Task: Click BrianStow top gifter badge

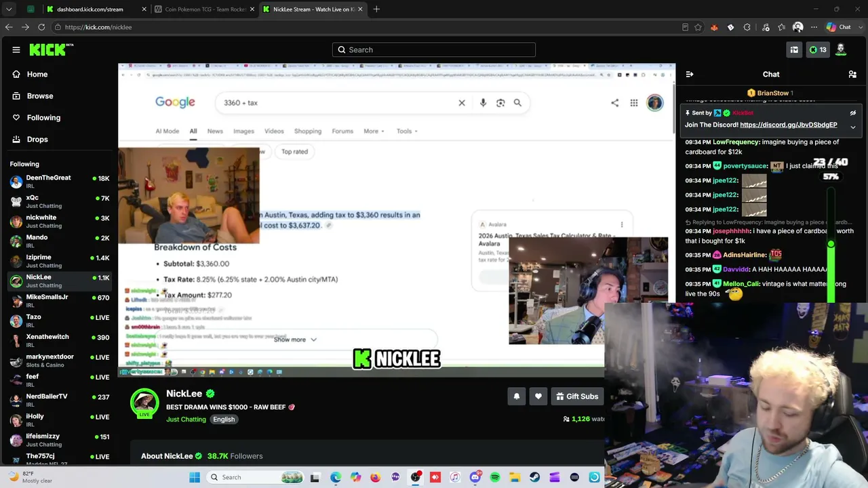Action: (x=770, y=93)
